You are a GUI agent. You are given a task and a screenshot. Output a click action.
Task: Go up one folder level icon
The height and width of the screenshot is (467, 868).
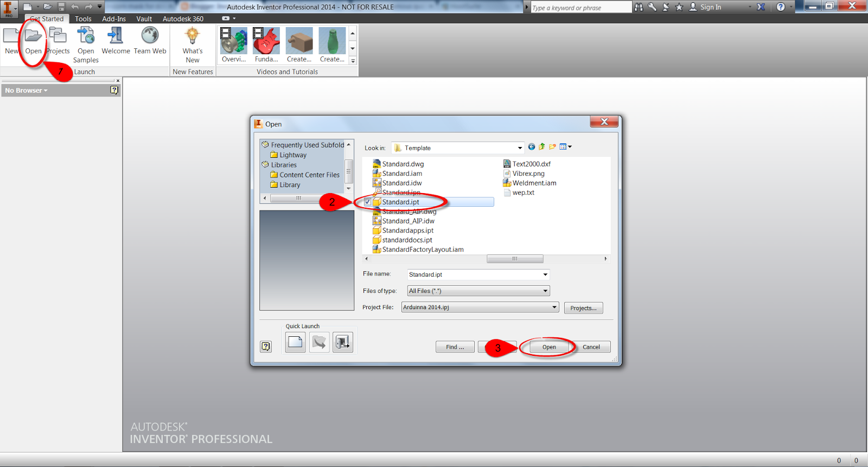point(542,147)
